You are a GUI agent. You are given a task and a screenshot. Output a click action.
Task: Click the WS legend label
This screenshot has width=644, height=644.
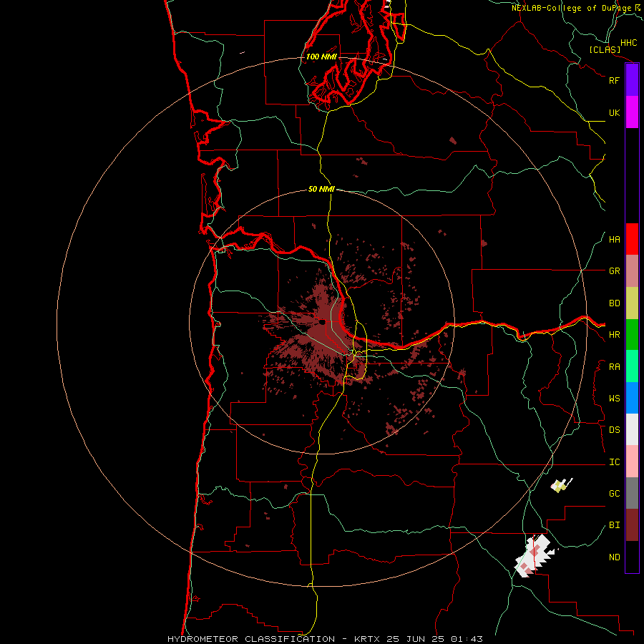(x=614, y=399)
